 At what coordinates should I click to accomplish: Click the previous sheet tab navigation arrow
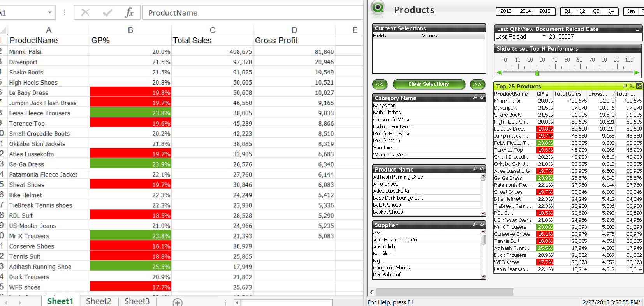[6, 302]
